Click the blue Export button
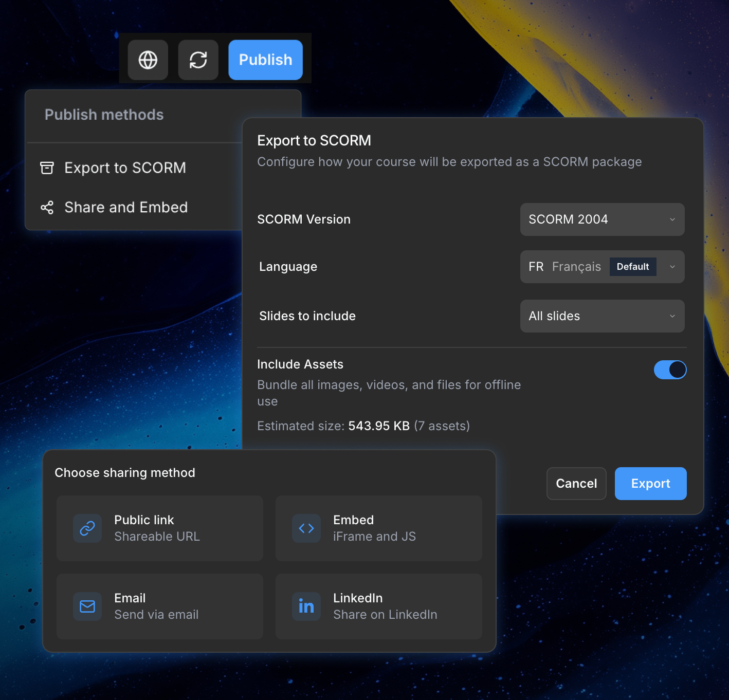This screenshot has width=729, height=700. tap(650, 484)
